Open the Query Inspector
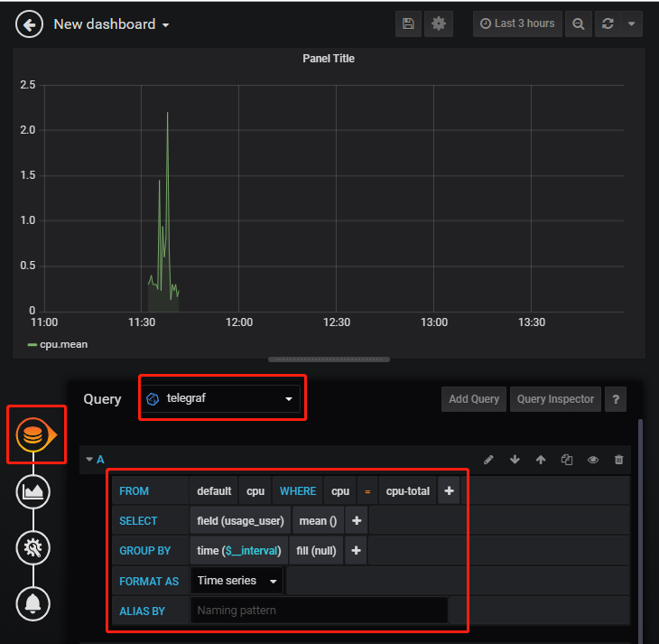This screenshot has height=644, width=659. [x=555, y=398]
